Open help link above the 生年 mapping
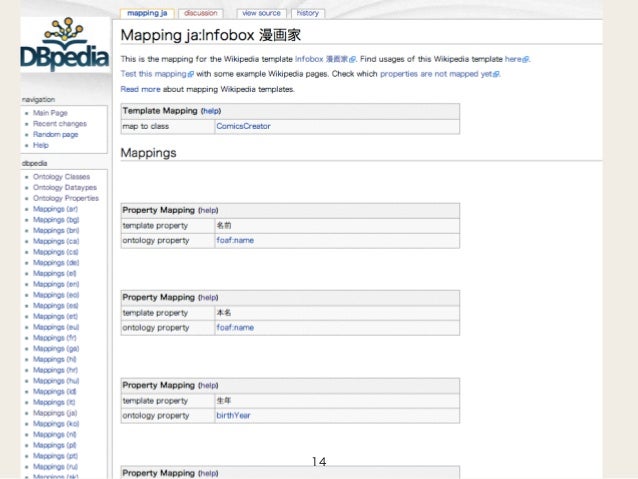 tap(208, 385)
